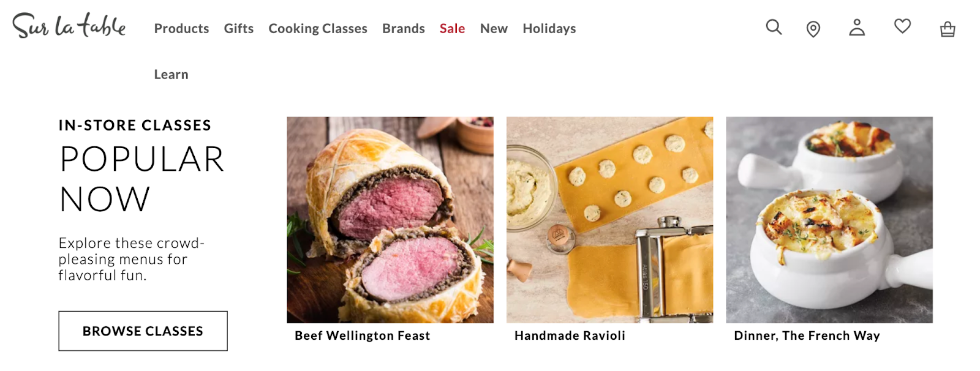Select New in the navigation bar

pyautogui.click(x=494, y=28)
